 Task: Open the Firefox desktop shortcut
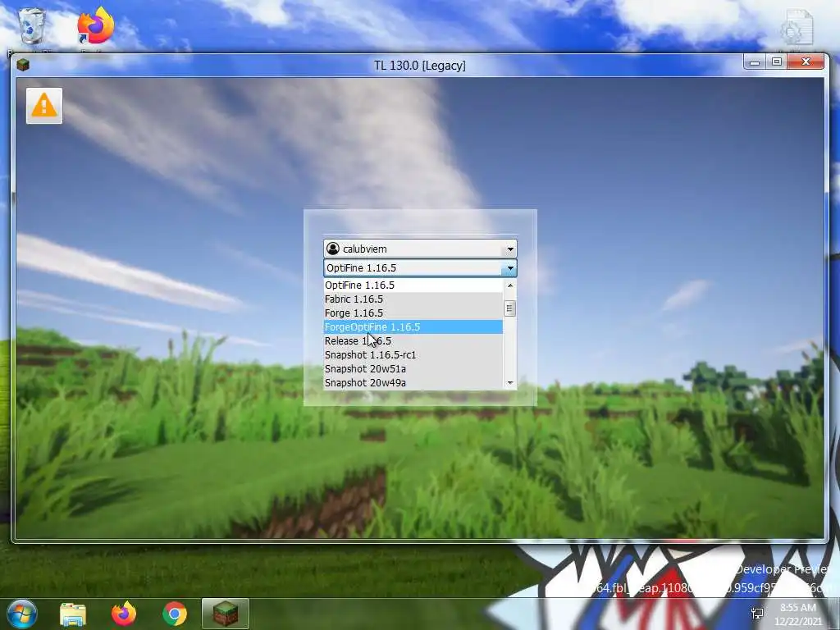click(x=95, y=27)
